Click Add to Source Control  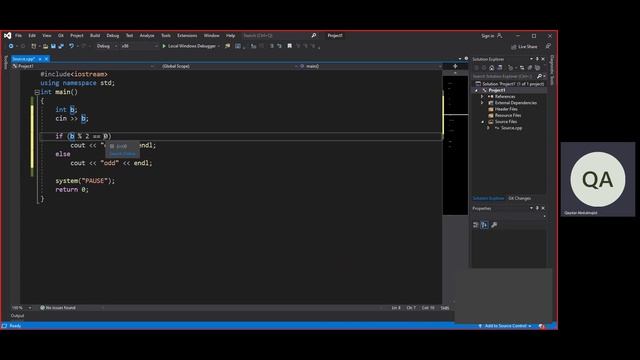coord(505,326)
